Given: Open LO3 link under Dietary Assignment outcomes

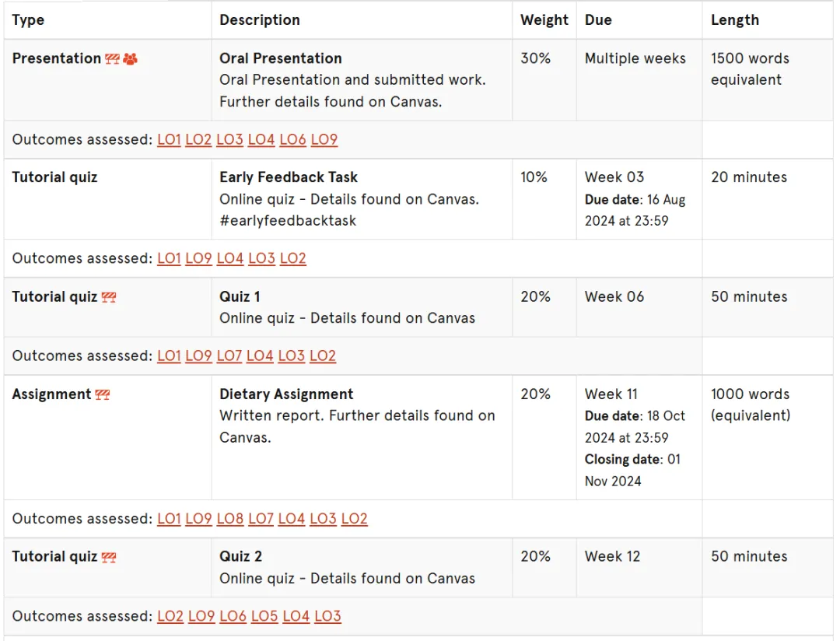Looking at the screenshot, I should coord(323,520).
